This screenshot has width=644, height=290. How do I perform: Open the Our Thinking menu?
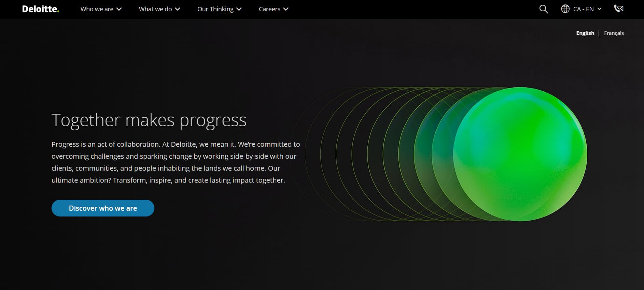pyautogui.click(x=220, y=9)
